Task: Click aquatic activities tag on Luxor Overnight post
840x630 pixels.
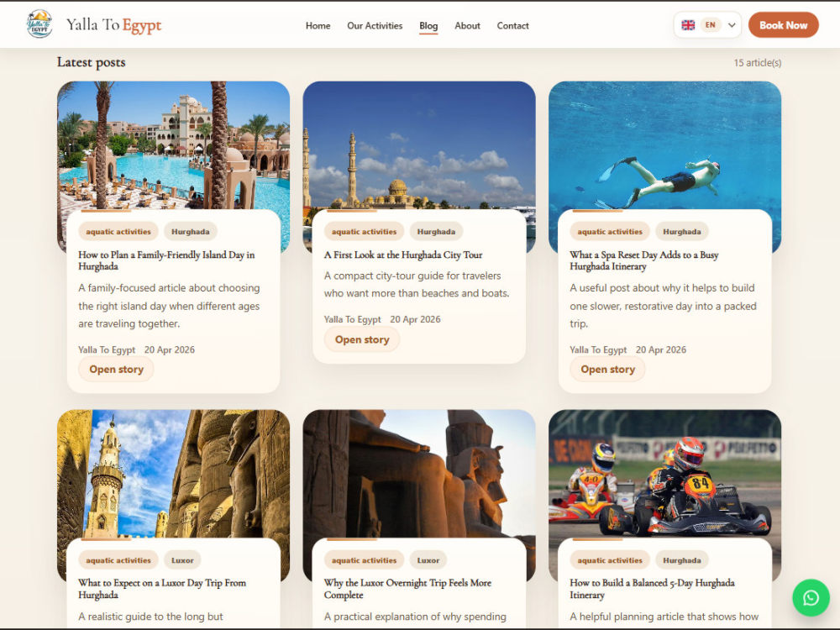Action: coord(365,560)
